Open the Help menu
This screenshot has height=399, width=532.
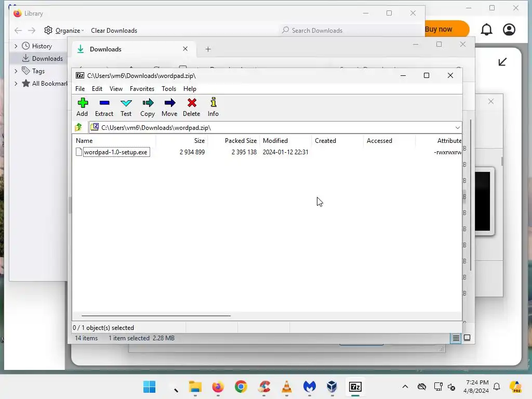click(x=190, y=88)
